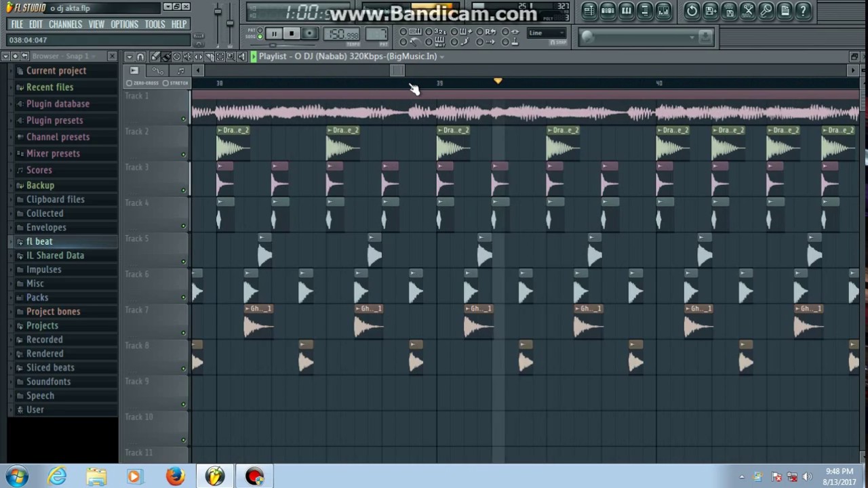Select the Mute tool in playlist toolbar
Screen dimensions: 868x488
[188, 56]
